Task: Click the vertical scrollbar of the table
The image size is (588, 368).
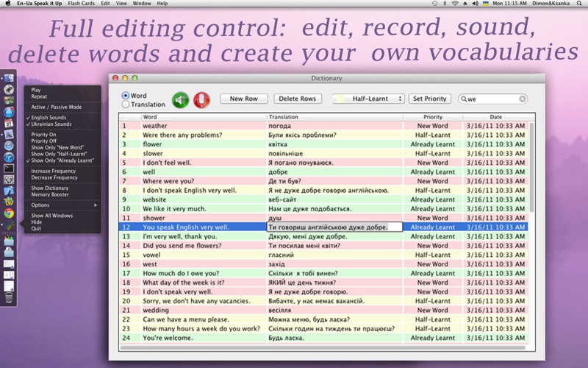Action: point(531,167)
